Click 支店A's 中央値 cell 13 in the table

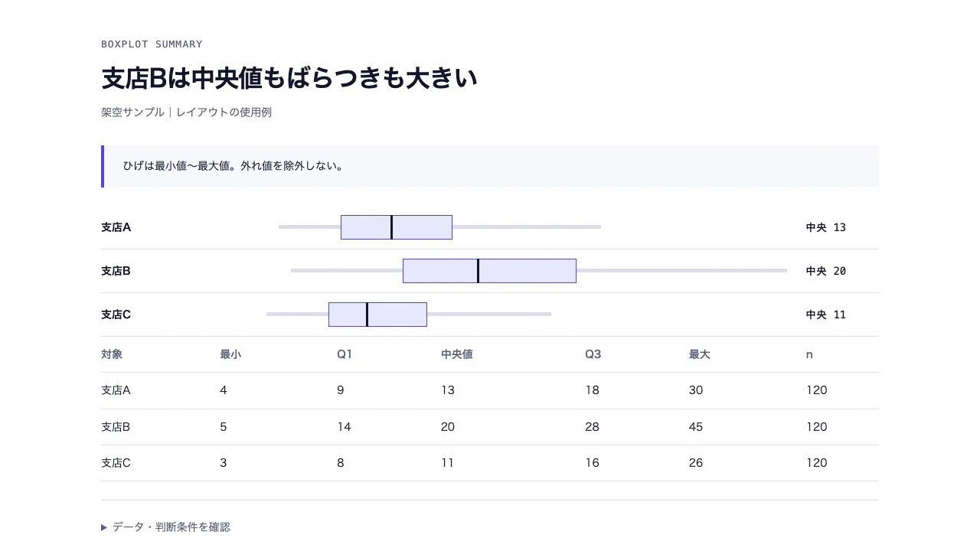click(x=448, y=390)
